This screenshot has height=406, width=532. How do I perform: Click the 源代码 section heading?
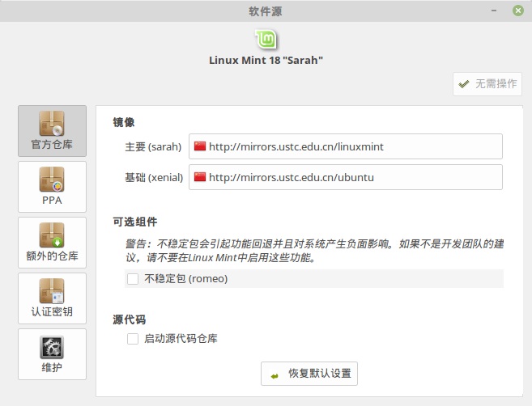pyautogui.click(x=130, y=319)
